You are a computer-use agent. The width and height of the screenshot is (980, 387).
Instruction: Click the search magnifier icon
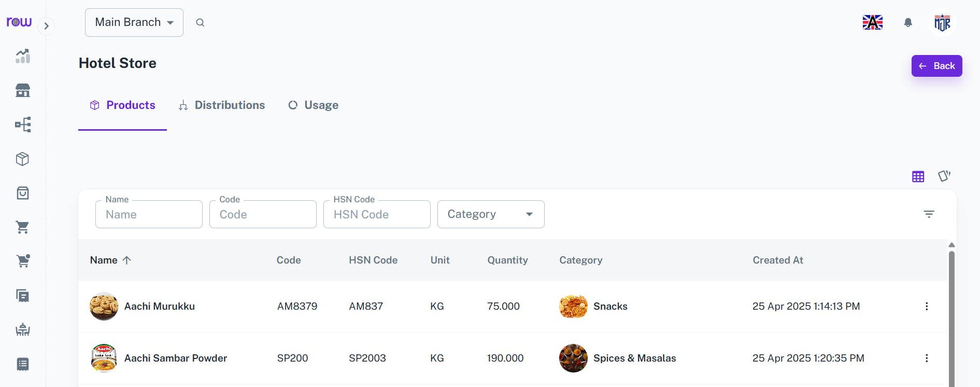pos(200,22)
